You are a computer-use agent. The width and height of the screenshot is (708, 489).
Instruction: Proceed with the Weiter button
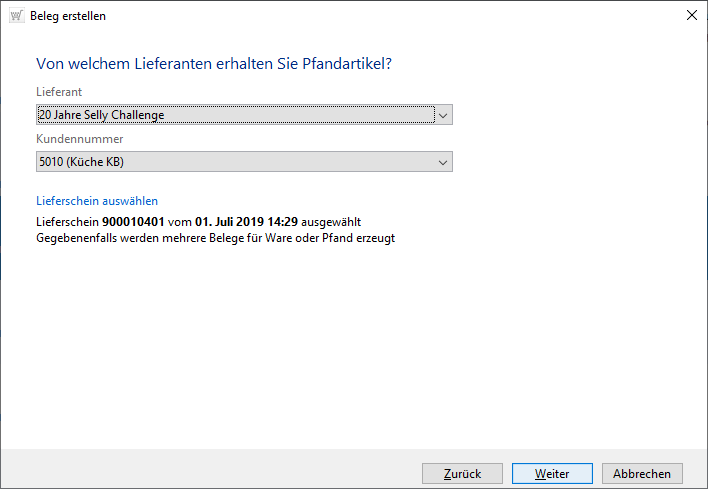(x=552, y=474)
